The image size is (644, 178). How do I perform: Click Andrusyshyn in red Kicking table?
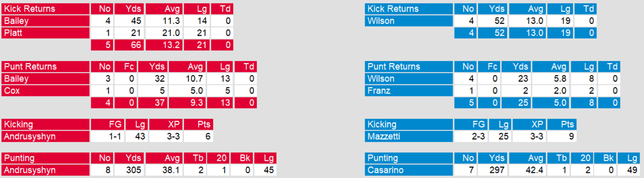tap(30, 137)
